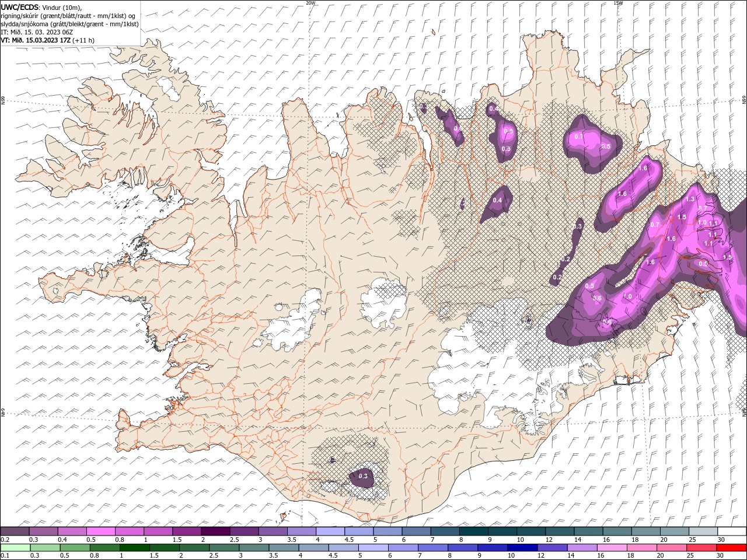747x560 pixels.
Task: Click the lavender 4–4.5 snow scale swatch
Action: point(330,531)
